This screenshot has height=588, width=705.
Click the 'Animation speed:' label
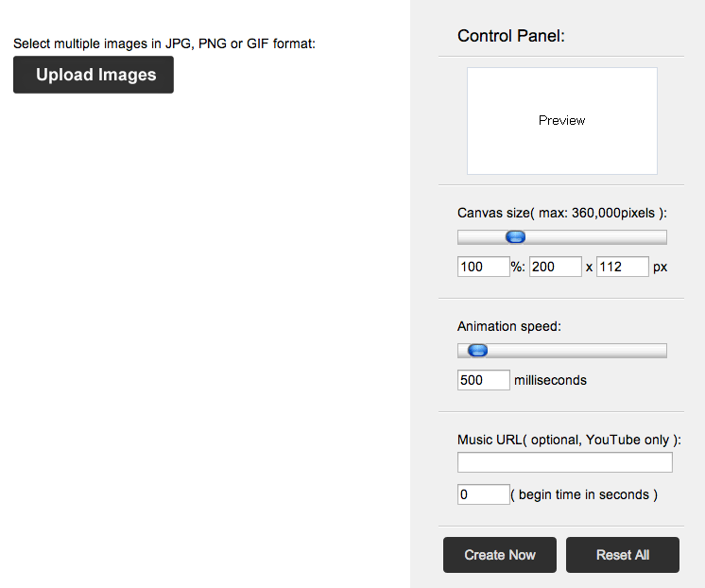509,326
